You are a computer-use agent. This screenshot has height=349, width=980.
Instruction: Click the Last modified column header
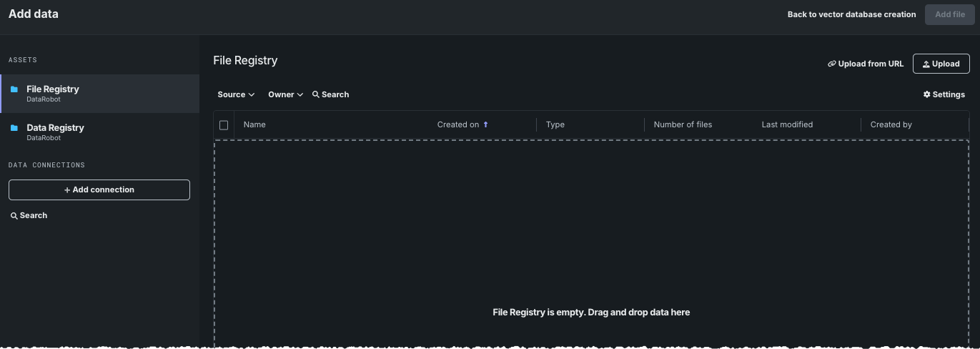click(787, 124)
